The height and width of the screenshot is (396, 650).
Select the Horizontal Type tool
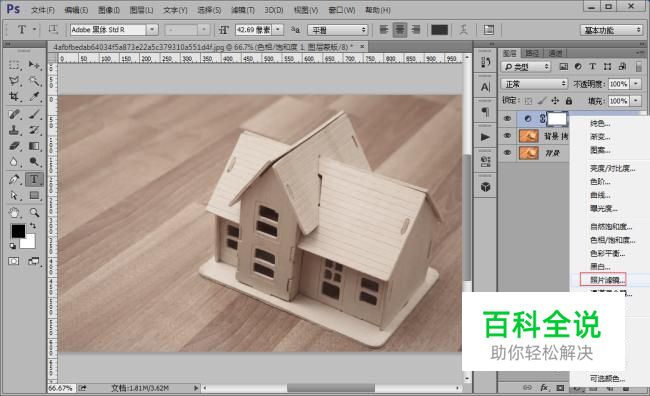[x=34, y=179]
